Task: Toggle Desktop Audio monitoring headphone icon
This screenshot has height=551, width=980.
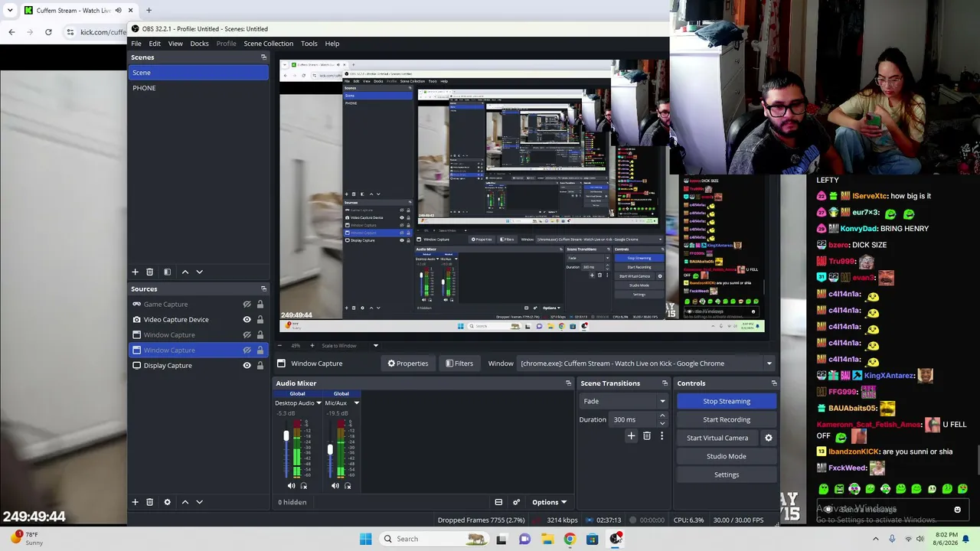Action: tap(304, 486)
